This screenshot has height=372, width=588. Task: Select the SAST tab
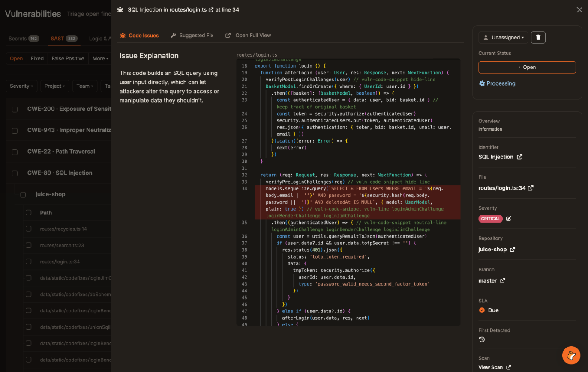64,39
